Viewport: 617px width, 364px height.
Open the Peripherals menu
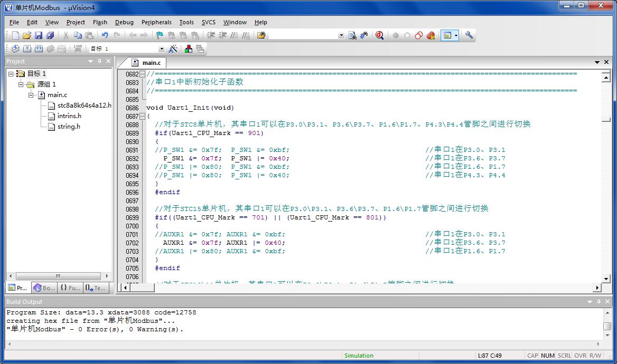156,22
